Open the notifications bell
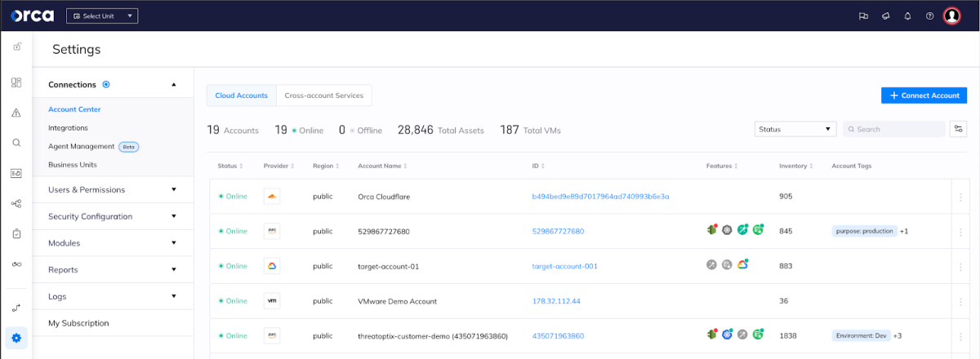The width and height of the screenshot is (980, 359). coord(907,16)
